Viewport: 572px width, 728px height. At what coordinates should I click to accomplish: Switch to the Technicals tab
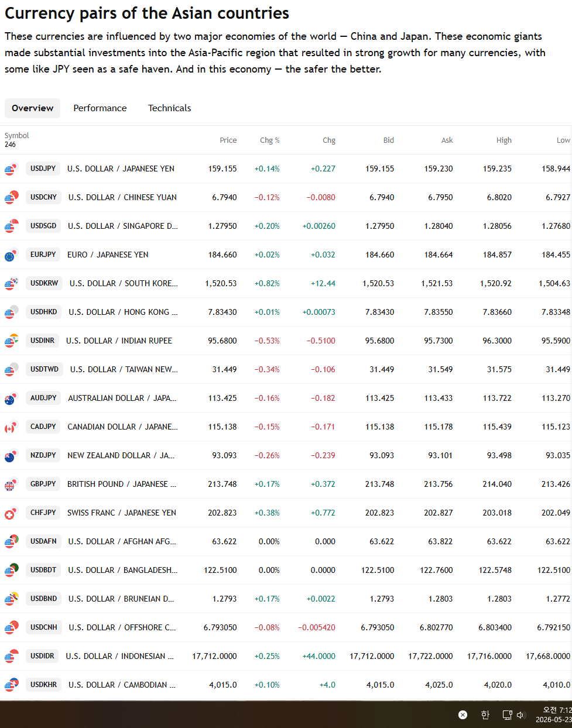pyautogui.click(x=170, y=108)
